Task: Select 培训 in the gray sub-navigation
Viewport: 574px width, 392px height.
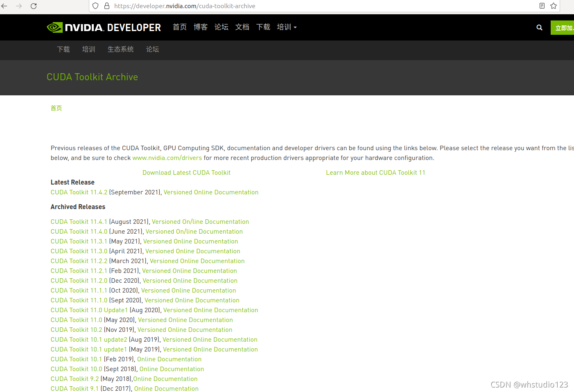Action: [x=89, y=50]
